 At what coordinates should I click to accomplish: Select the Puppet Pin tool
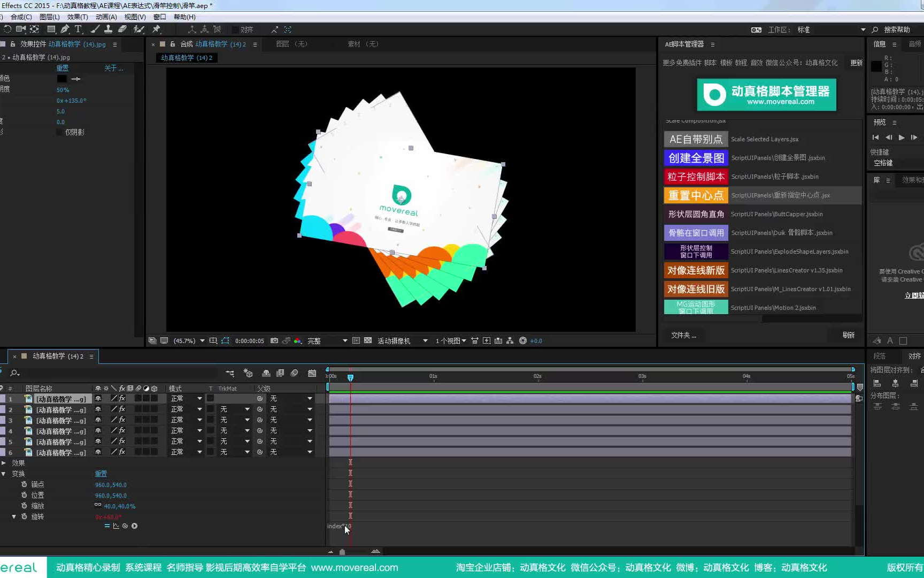pos(157,29)
